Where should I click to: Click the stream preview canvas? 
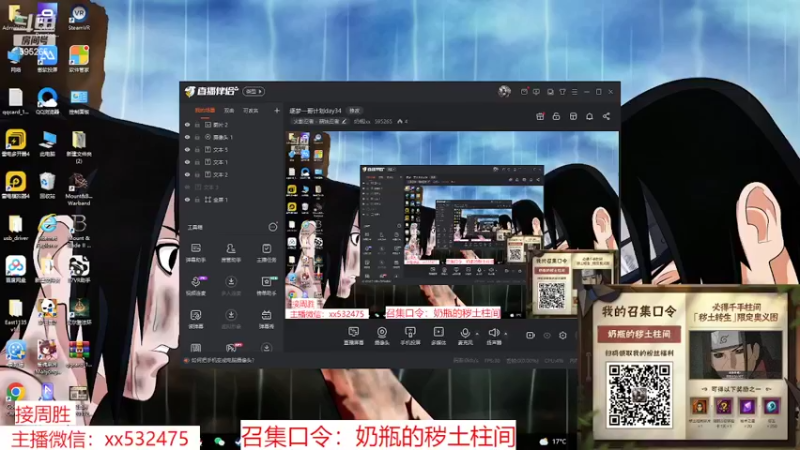coord(452,225)
